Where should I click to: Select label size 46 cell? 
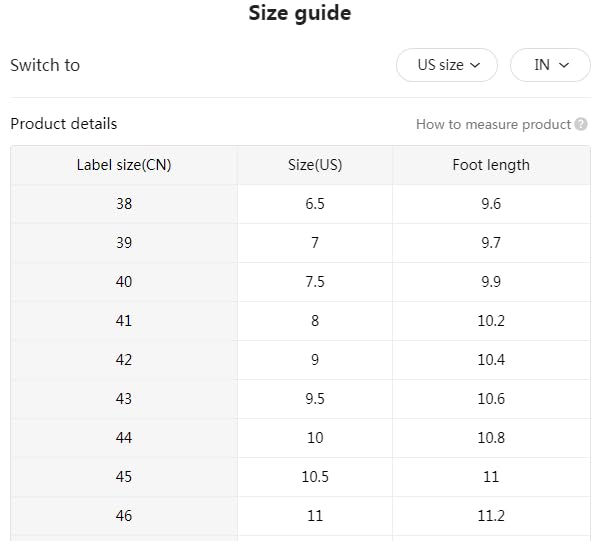tap(124, 516)
